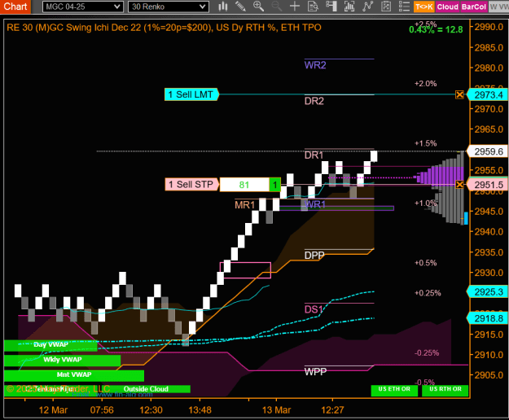Click the 0.43% = 12.8 readout

click(x=436, y=30)
